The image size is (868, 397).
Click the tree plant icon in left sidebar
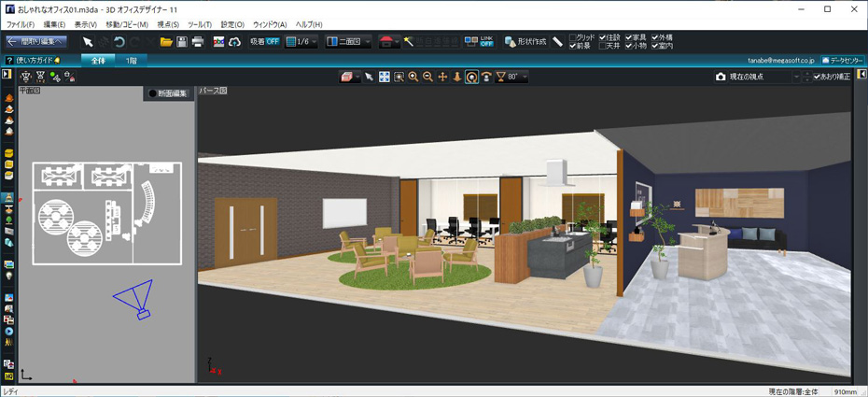coord(8,220)
